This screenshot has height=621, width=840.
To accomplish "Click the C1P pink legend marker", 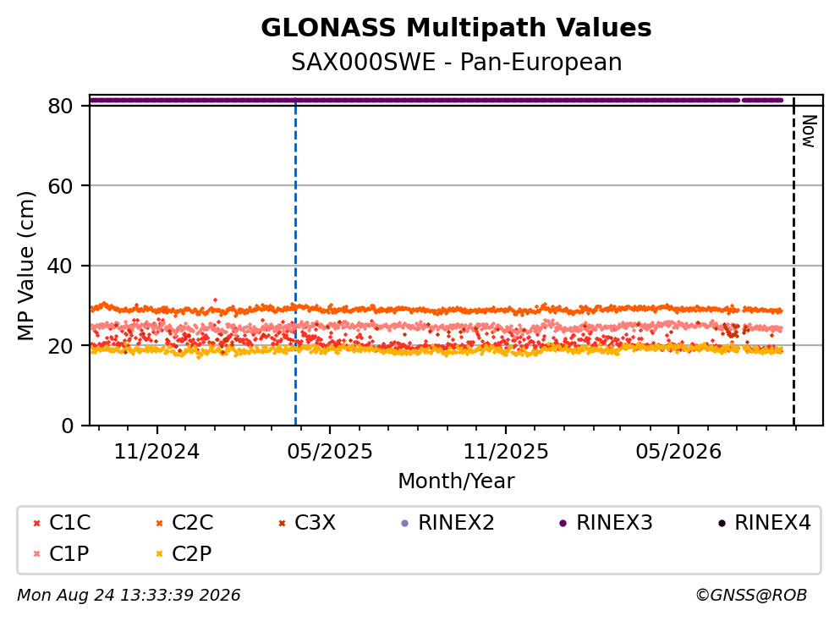I will 36,554.
